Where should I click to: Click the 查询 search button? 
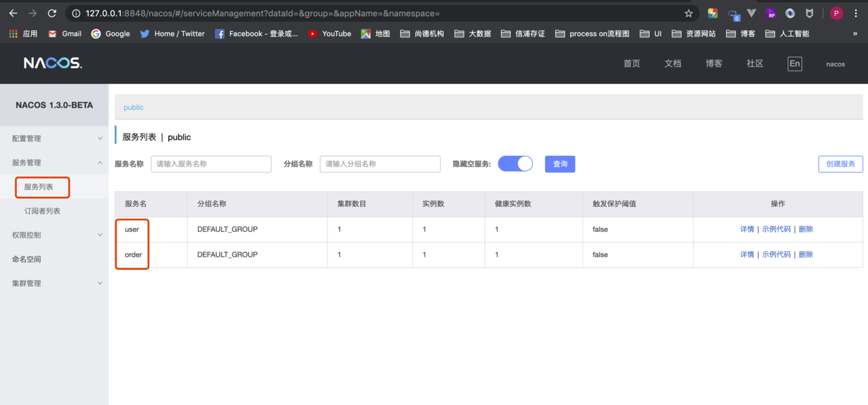[x=560, y=163]
